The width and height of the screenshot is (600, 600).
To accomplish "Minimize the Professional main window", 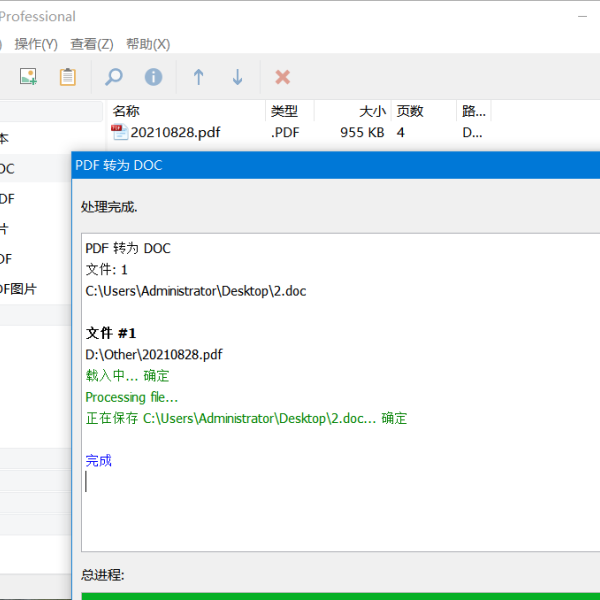I will point(582,16).
